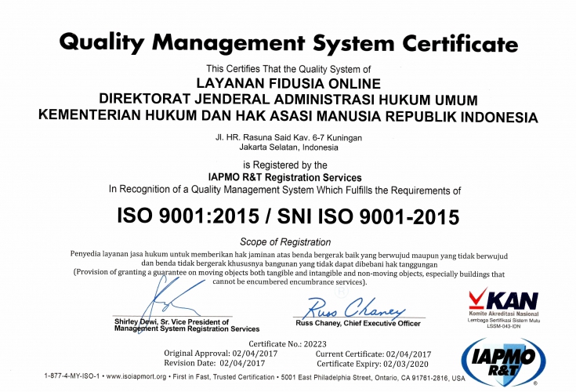Click 'Certificate Expiry: 02/03/2020' entry
Image resolution: width=576 pixels, height=392 pixels.
(372, 364)
